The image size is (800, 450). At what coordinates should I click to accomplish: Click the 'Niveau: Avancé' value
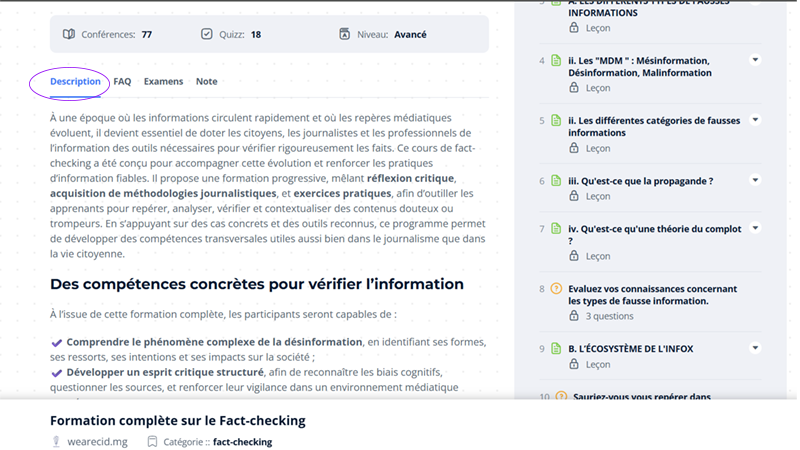point(410,34)
